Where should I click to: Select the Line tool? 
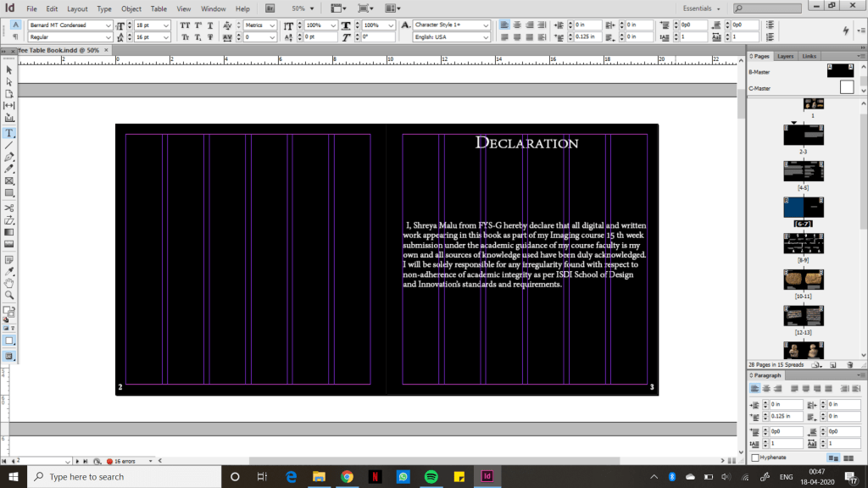[x=9, y=146]
